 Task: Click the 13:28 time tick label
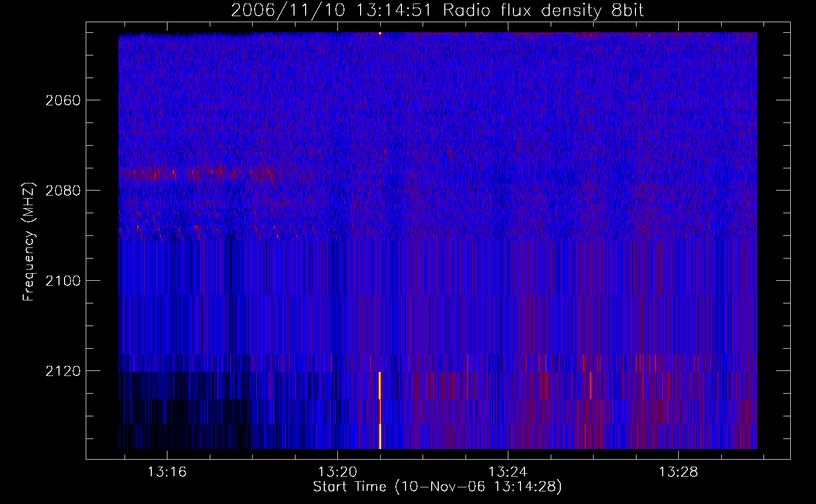pos(678,472)
